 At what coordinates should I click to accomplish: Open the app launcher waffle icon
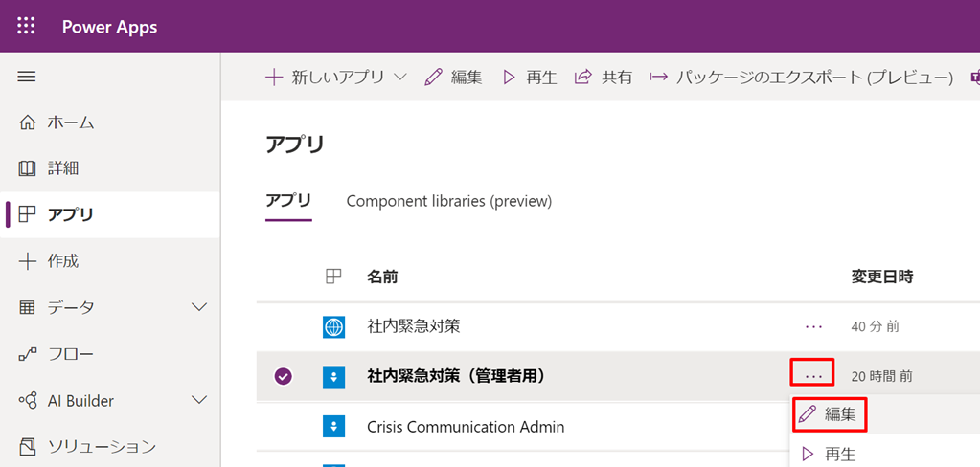(x=26, y=26)
